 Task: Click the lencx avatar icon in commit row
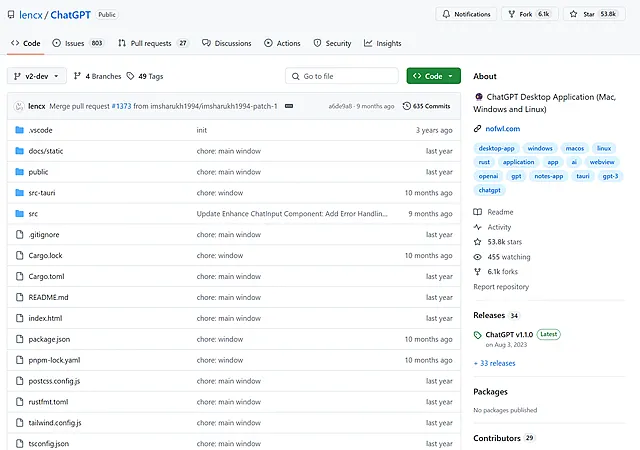point(19,107)
